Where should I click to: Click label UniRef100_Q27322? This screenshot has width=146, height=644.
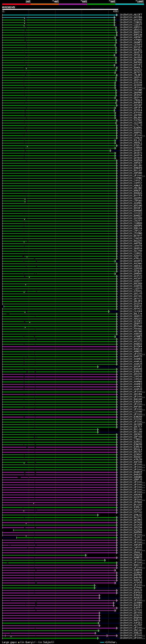(131, 610)
